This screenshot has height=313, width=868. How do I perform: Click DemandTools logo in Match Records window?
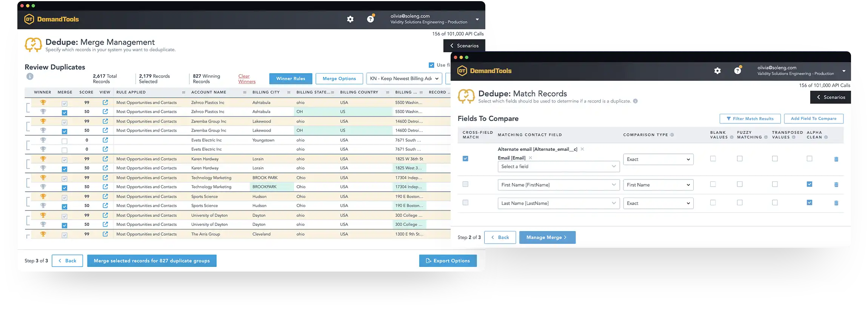[x=485, y=71]
